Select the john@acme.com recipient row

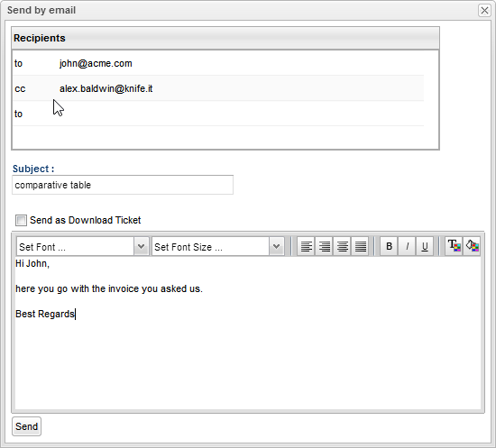pyautogui.click(x=218, y=63)
